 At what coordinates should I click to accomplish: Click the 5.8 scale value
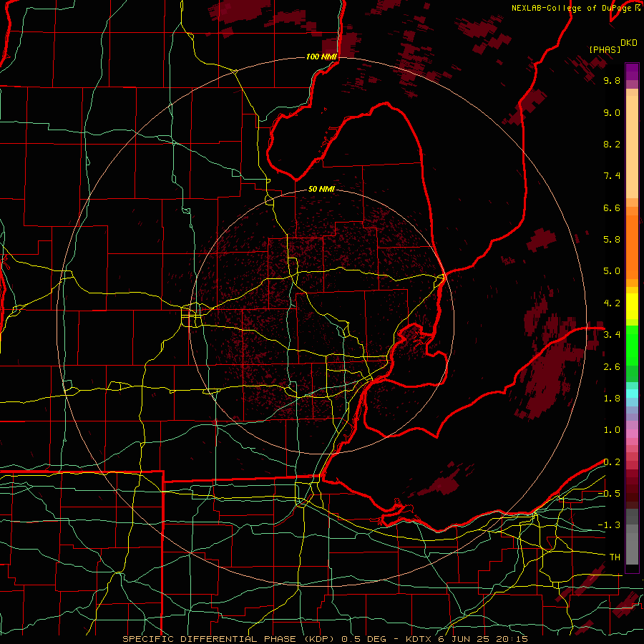[612, 240]
